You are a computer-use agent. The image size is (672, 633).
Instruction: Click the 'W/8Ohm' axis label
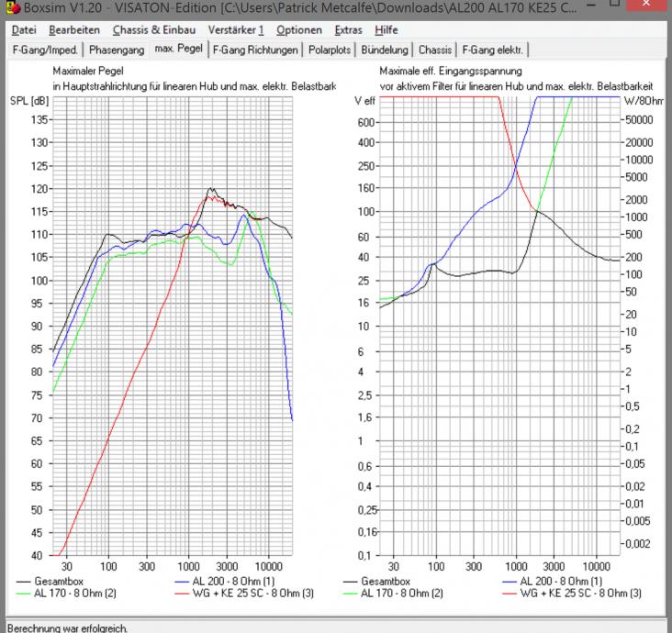tap(644, 101)
